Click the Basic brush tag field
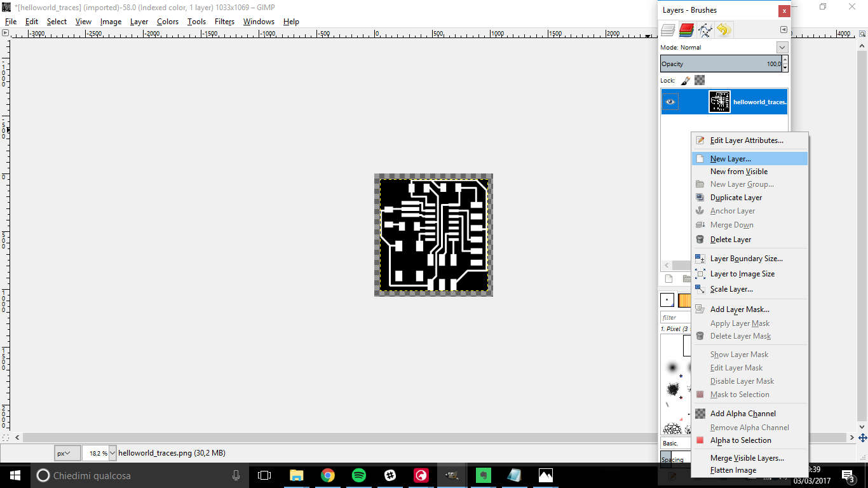 (675, 443)
